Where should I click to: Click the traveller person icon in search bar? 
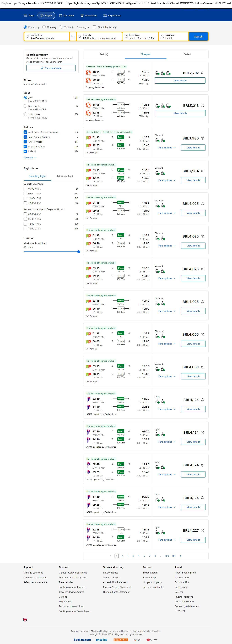(162, 36)
